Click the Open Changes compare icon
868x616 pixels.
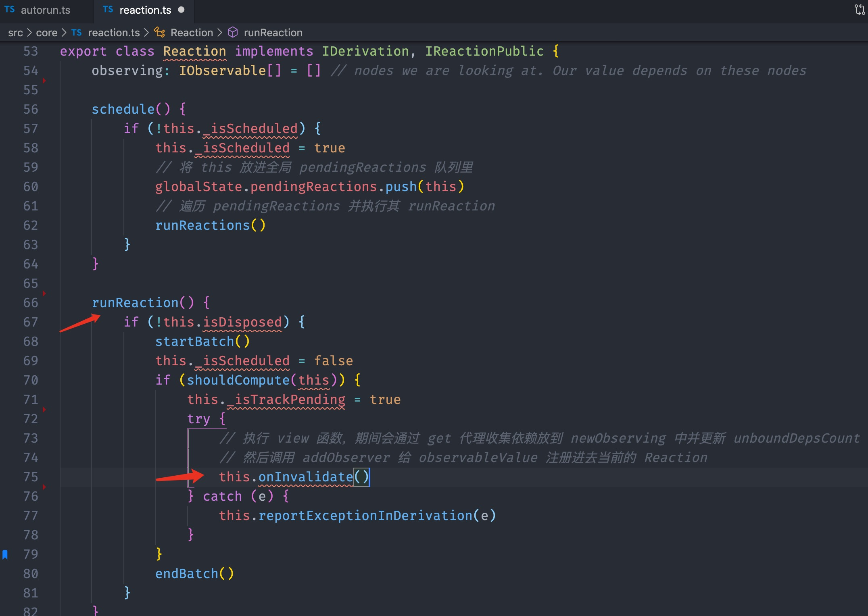point(859,10)
